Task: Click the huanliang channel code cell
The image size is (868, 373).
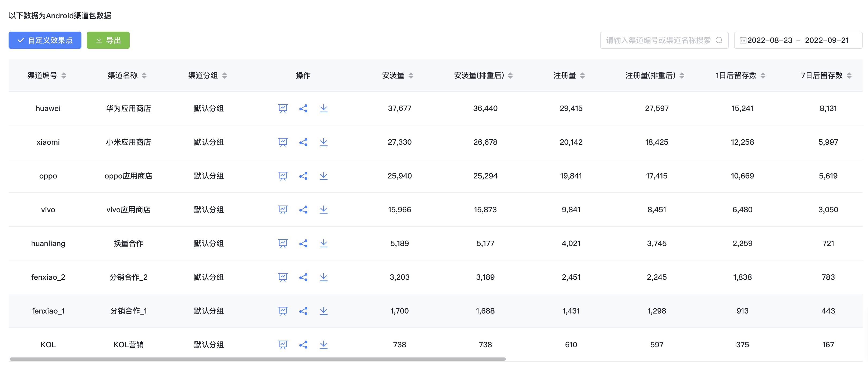Action: pos(48,243)
